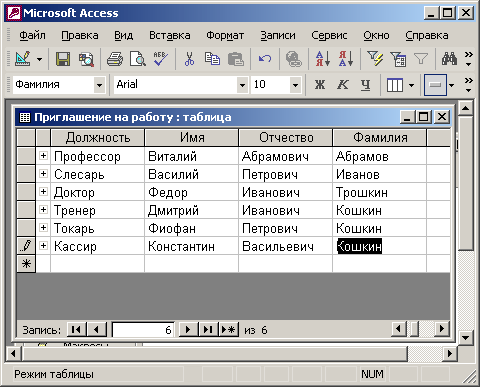Expand the Слесарь row subdatasheet

tap(43, 173)
